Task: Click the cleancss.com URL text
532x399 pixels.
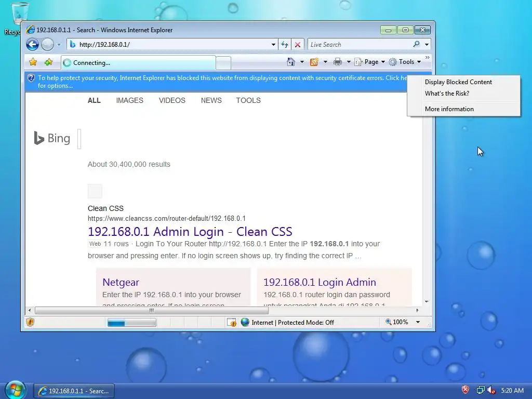Action: coord(167,219)
